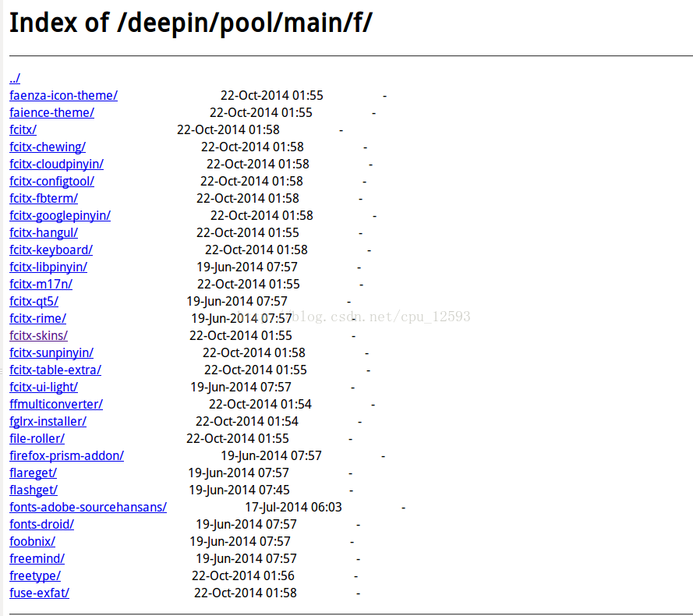Go to fcitx-chewing/ folder
The image size is (693, 616).
pyautogui.click(x=48, y=147)
